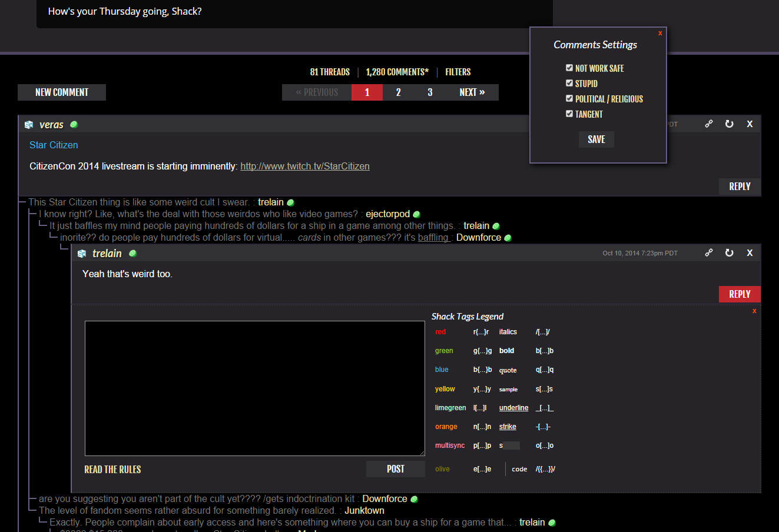Start a New Comment
This screenshot has width=779, height=532.
click(62, 92)
